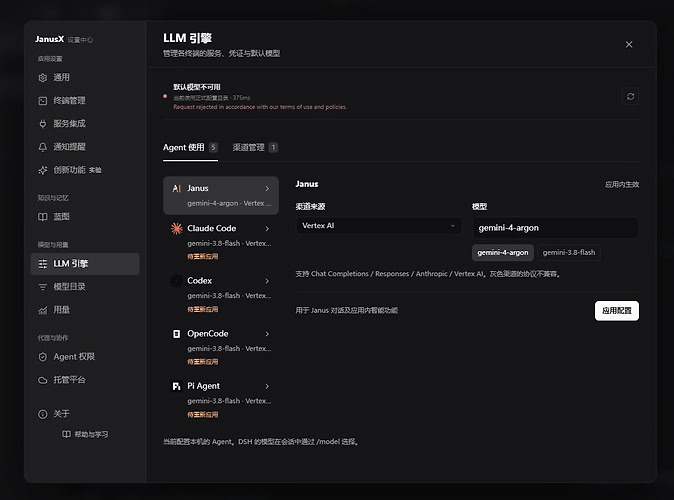Screen dimensions: 674x500
Task: Click the 蓝图 book icon
Action: click(43, 217)
